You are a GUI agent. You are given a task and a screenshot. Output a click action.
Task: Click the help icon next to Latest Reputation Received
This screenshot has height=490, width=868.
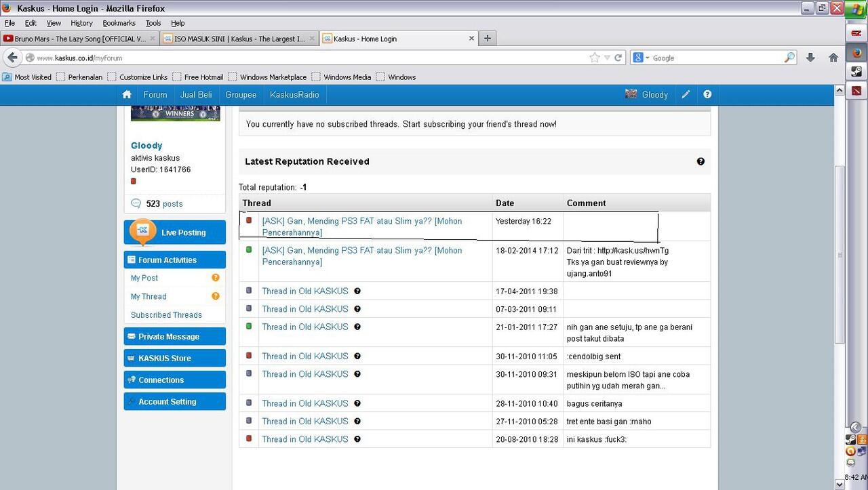tap(701, 161)
